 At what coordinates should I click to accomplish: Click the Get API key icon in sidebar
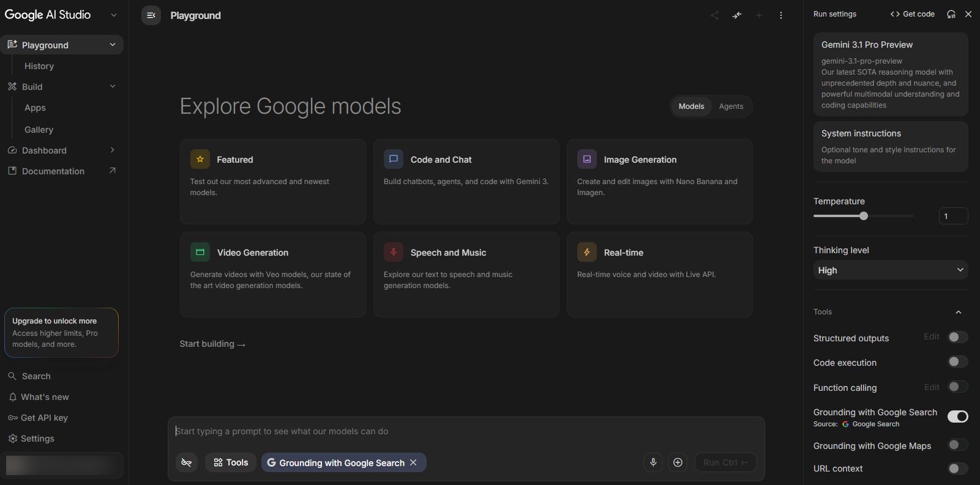coord(12,418)
